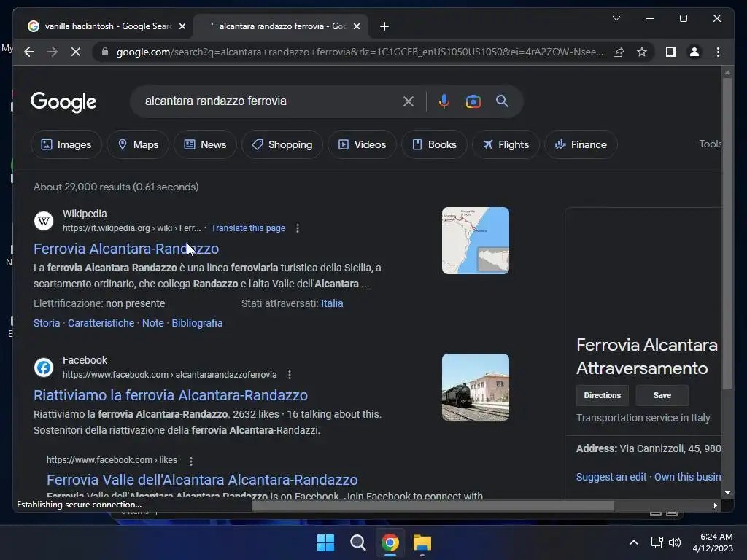Open Riattiviamo la ferrovia Alcantara-Randazzo result
747x560 pixels.
coord(171,395)
